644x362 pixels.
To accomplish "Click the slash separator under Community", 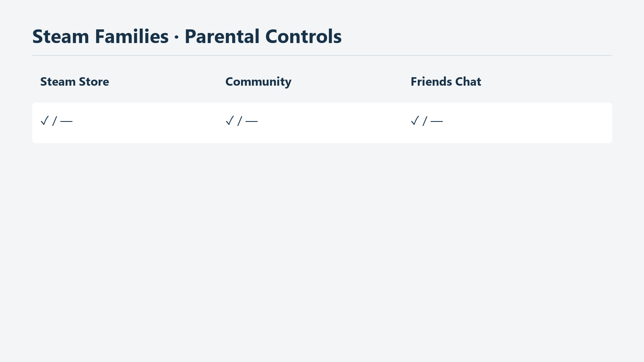I will (x=239, y=121).
